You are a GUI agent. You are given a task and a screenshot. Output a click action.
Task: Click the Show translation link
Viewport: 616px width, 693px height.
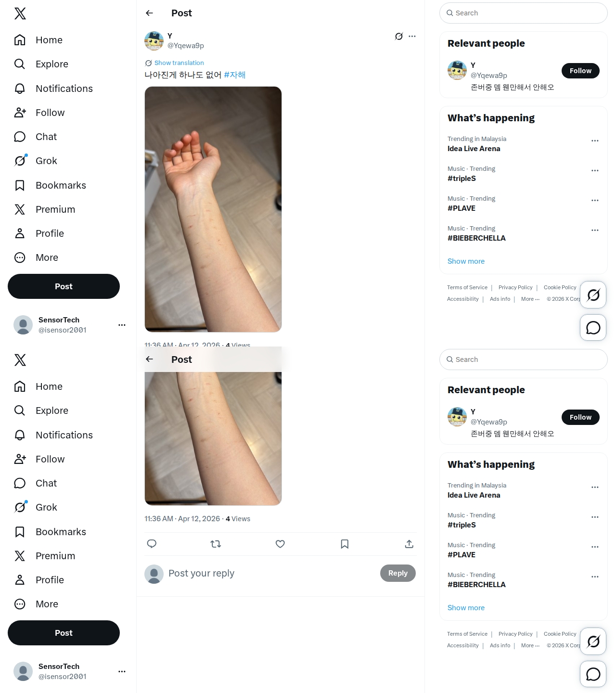(179, 63)
